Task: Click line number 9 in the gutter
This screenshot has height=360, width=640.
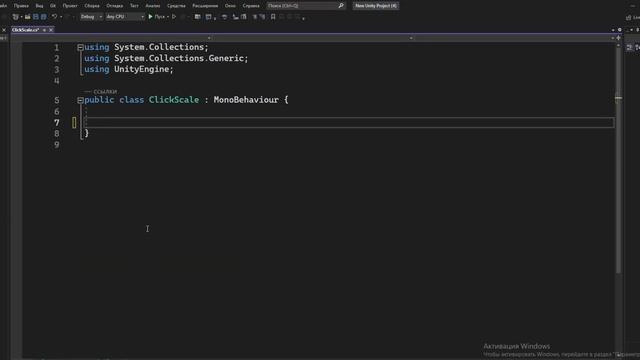Action: click(x=57, y=144)
